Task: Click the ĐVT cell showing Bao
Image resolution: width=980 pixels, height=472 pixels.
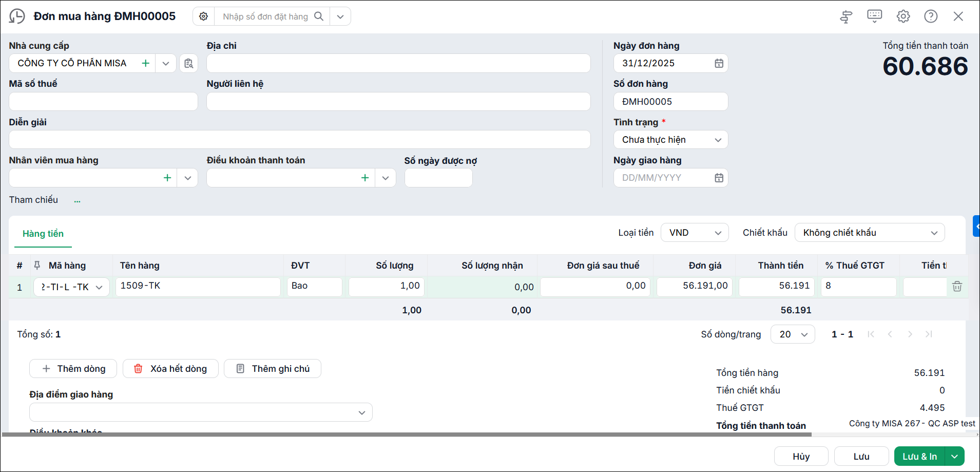Action: click(x=315, y=287)
